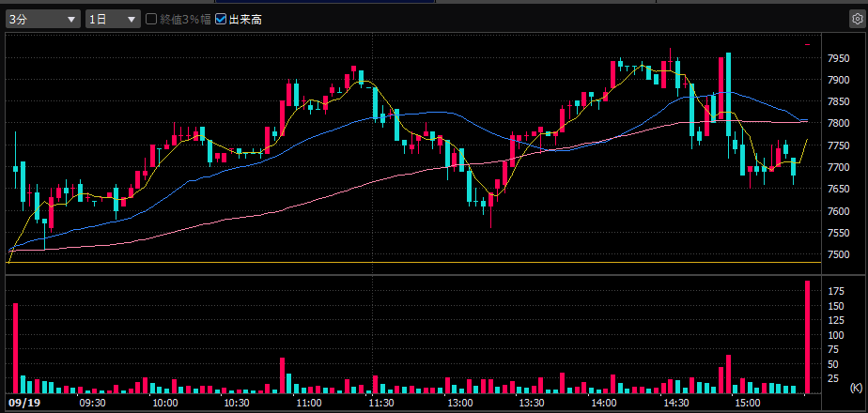
Task: Click the 7650 price axis label
Action: point(839,189)
